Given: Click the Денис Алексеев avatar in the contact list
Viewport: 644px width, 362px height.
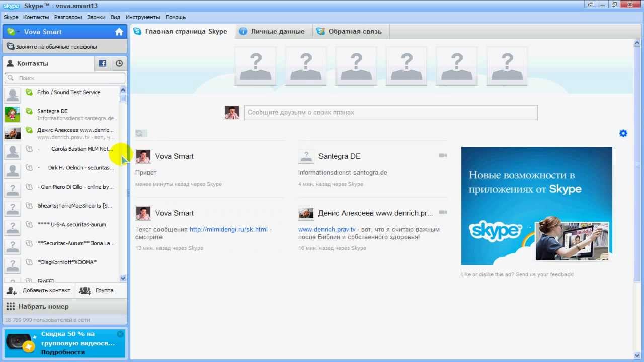Looking at the screenshot, I should coord(13,133).
